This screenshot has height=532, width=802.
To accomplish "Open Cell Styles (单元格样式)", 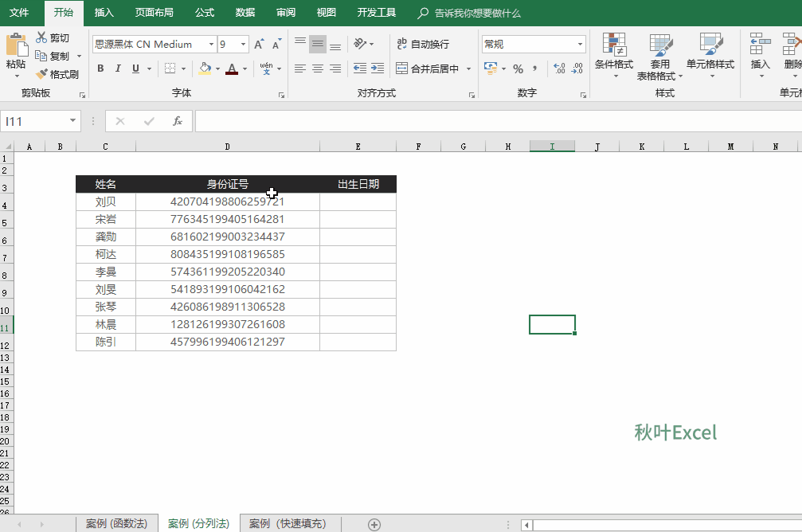I will tap(710, 56).
